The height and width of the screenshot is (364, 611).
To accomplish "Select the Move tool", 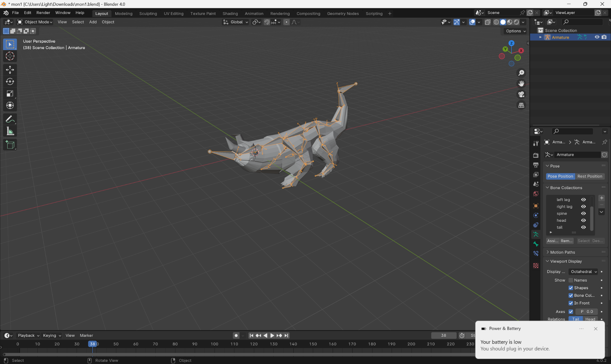I will (10, 70).
